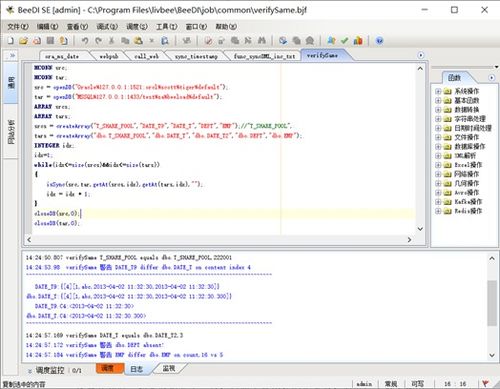Expand the 基本函数 tree node
500x389 pixels.
tap(438, 101)
